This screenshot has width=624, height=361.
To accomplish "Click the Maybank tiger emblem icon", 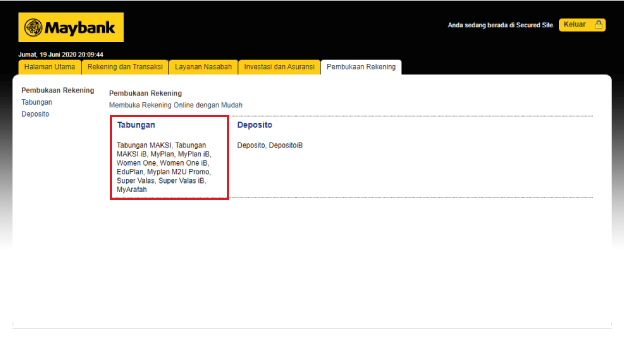I will (x=33, y=27).
